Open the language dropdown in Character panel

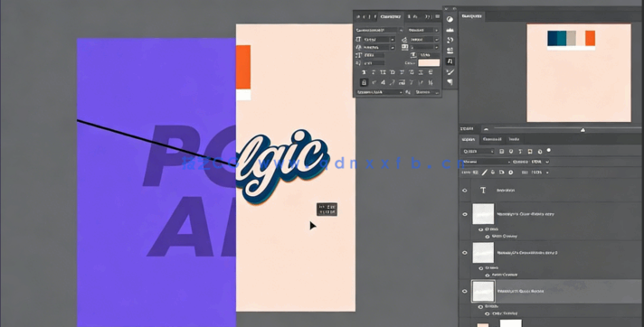point(380,92)
